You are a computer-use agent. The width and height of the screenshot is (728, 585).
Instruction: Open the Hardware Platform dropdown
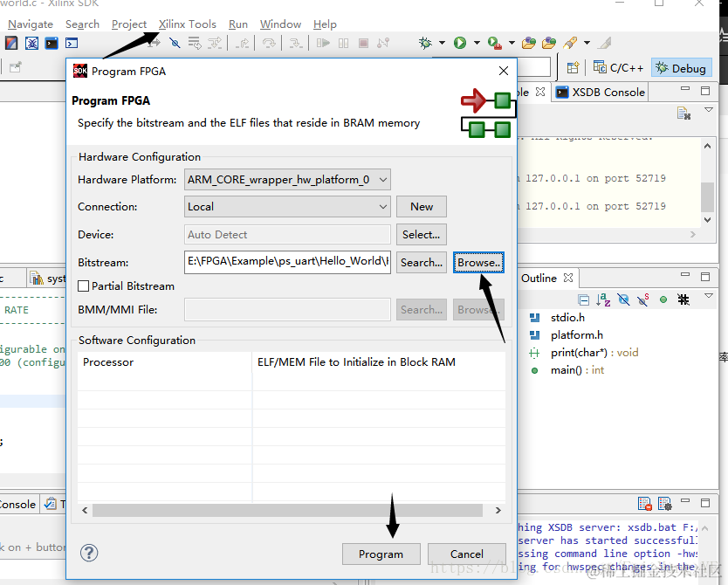(287, 180)
